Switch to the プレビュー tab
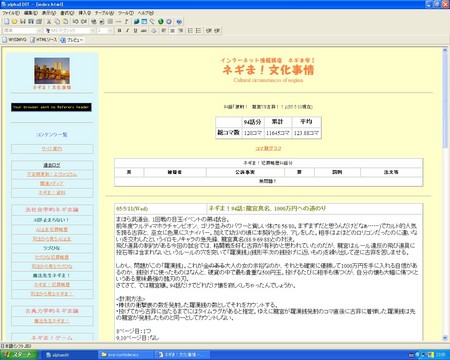The image size is (450, 360). (72, 40)
